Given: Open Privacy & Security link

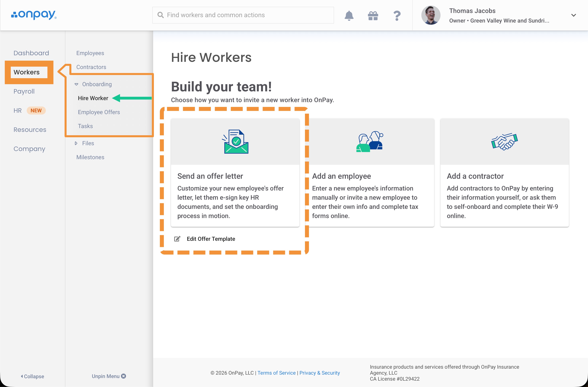Looking at the screenshot, I should pyautogui.click(x=320, y=373).
